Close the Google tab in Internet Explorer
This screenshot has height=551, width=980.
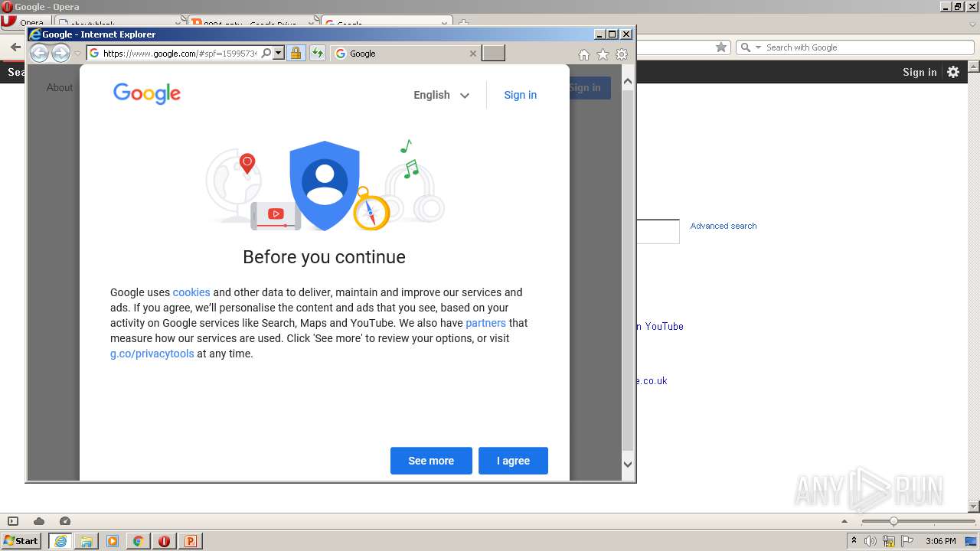pyautogui.click(x=472, y=54)
